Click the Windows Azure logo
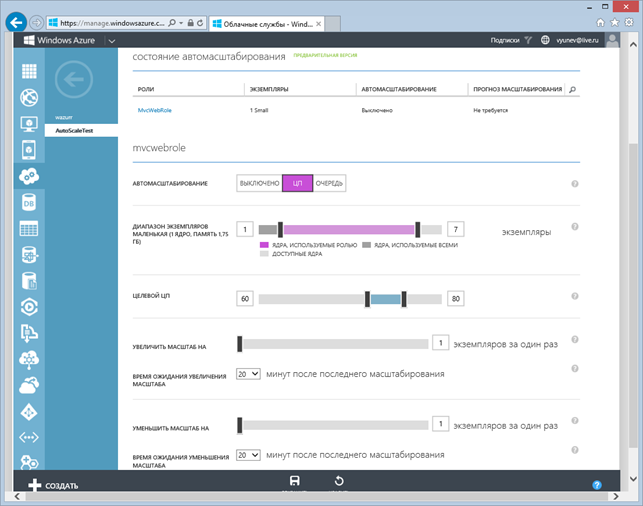643x506 pixels. click(59, 40)
